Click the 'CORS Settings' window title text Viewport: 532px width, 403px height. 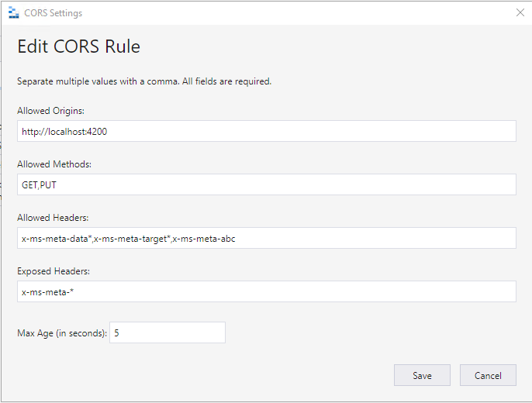(x=54, y=13)
